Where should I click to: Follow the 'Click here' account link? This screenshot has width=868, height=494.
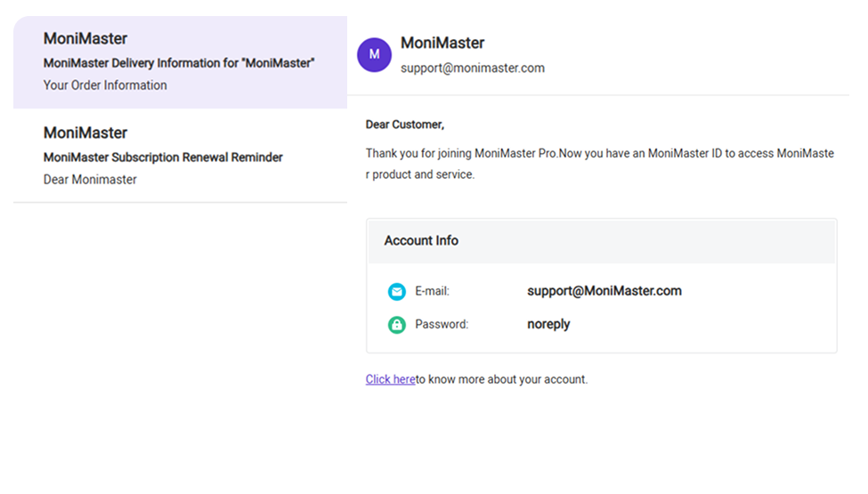pos(390,379)
